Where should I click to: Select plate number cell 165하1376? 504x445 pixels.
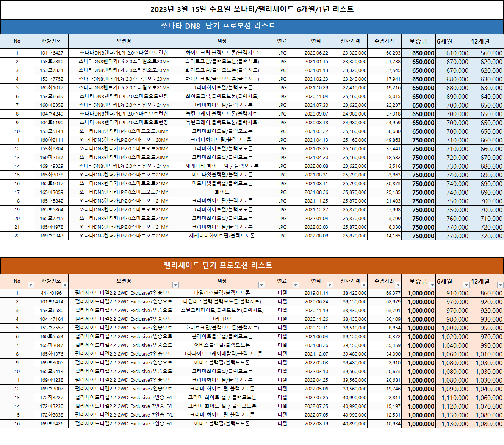[52, 354]
